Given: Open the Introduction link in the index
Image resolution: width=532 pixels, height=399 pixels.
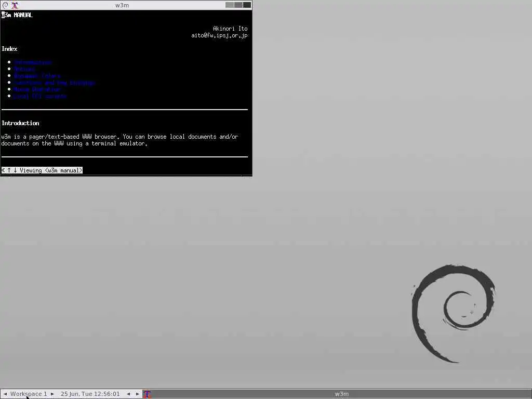Looking at the screenshot, I should click(33, 62).
